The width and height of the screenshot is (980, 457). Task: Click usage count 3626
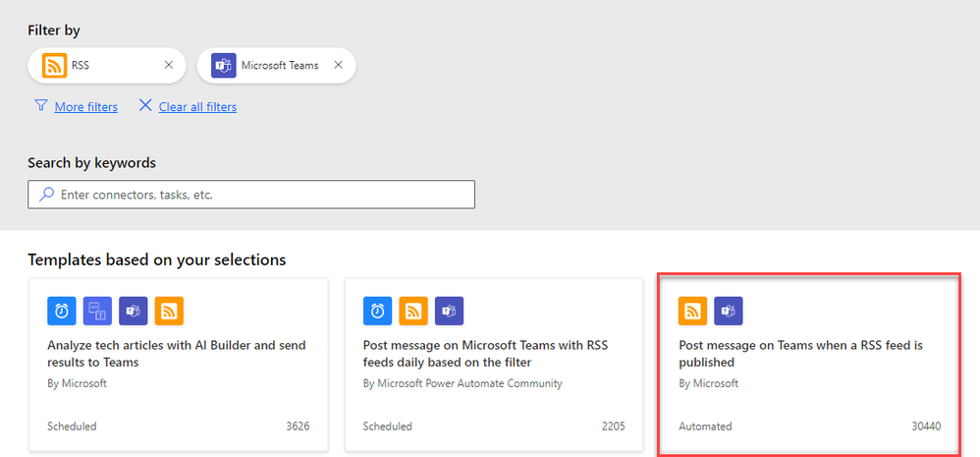298,427
